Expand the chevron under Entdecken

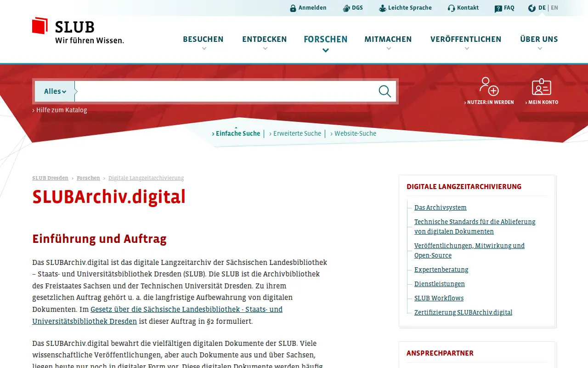(265, 49)
